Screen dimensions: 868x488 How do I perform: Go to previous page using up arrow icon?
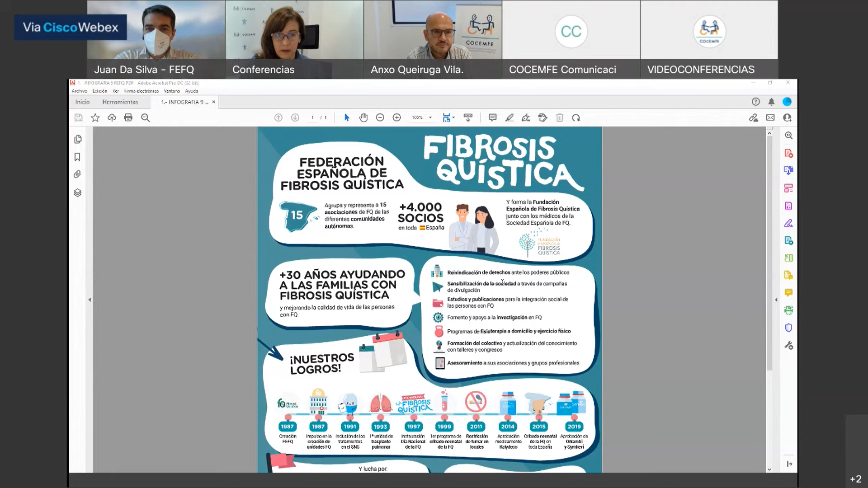point(278,118)
